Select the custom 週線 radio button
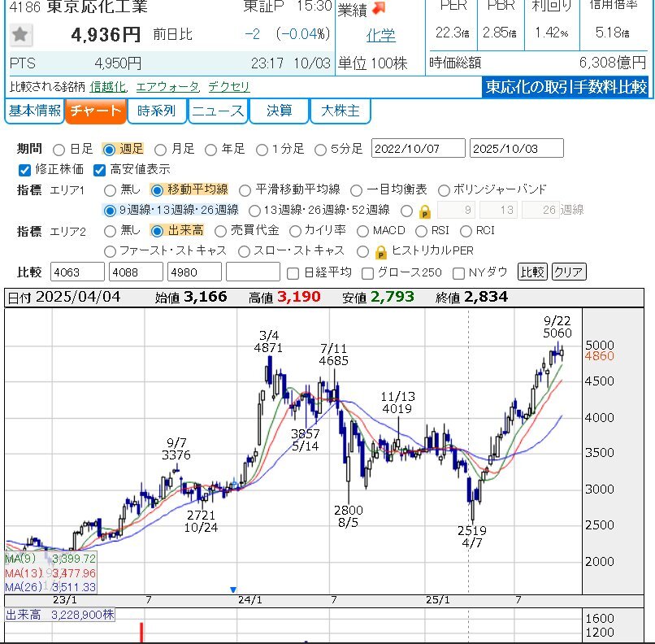The image size is (655, 644). (x=406, y=211)
